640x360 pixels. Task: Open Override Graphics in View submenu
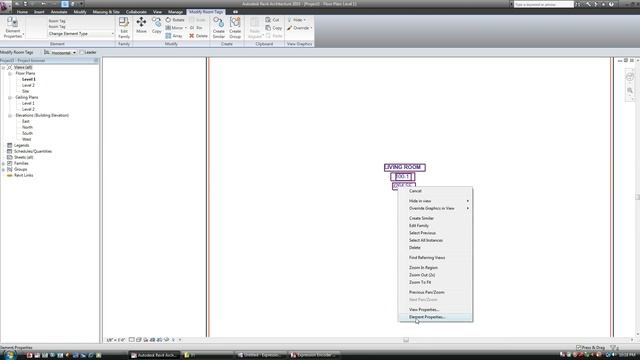pyautogui.click(x=436, y=209)
